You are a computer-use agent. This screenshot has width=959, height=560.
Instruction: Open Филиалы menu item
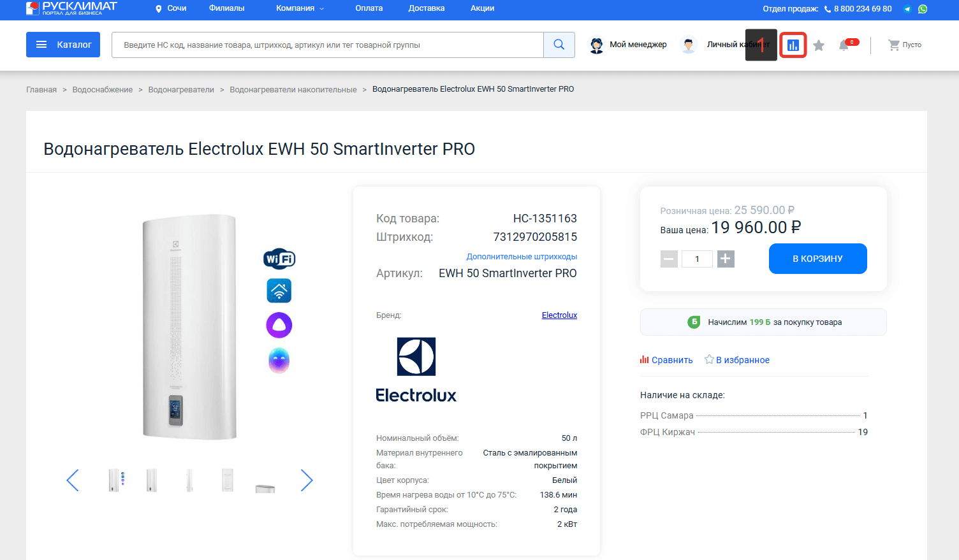click(226, 8)
